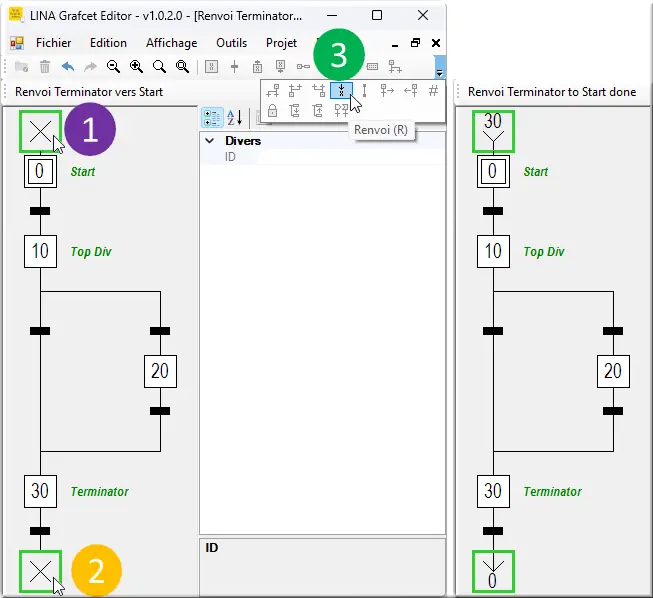The height and width of the screenshot is (598, 653).
Task: Select step 20 in the right chart
Action: [x=613, y=371]
